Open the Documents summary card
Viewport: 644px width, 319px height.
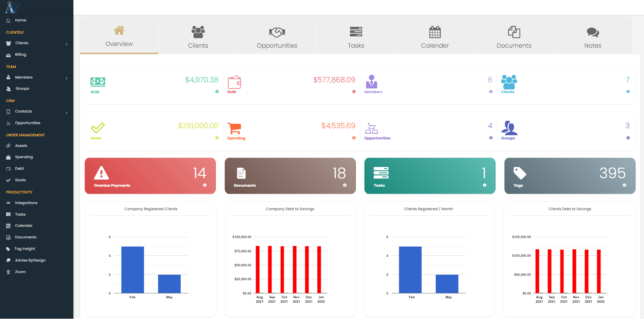290,176
